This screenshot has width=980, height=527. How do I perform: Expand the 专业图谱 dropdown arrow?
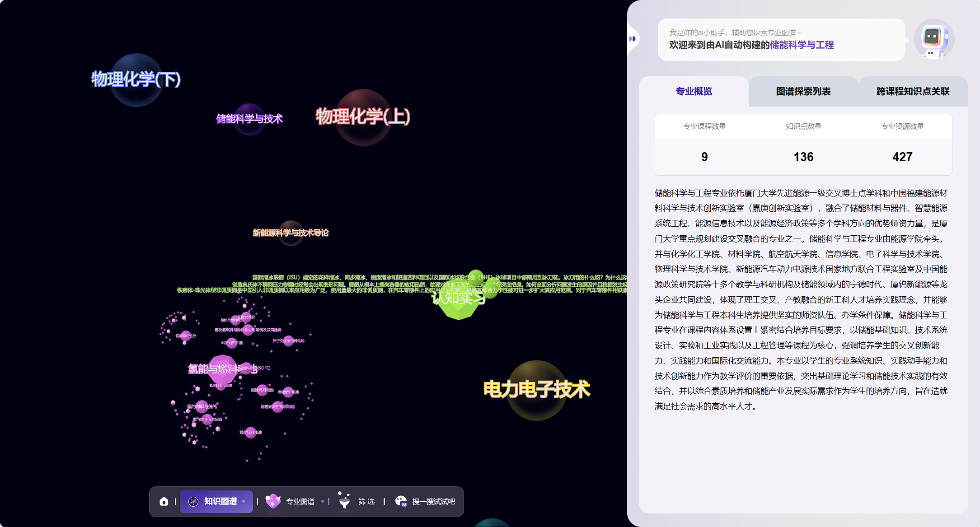click(x=323, y=502)
